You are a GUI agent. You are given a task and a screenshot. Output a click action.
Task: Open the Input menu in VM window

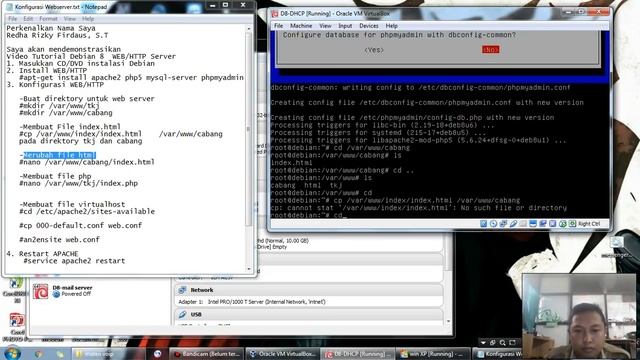click(345, 26)
